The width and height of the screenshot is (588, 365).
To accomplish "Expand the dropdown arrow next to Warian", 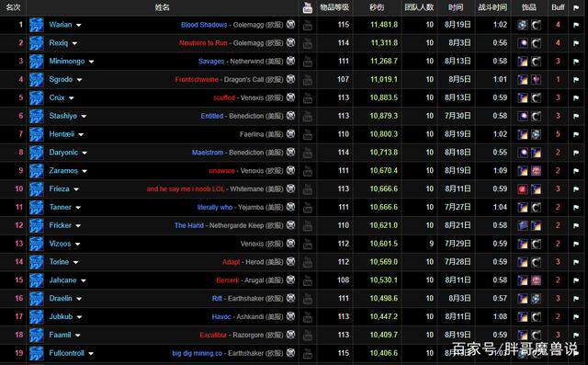I will pyautogui.click(x=78, y=25).
